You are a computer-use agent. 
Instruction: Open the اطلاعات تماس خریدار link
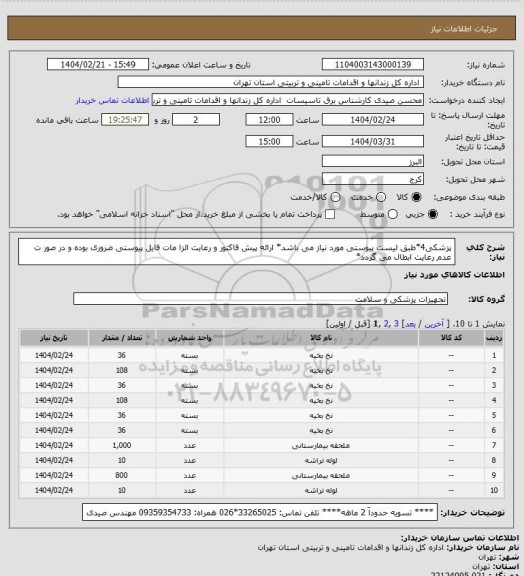coord(112,100)
